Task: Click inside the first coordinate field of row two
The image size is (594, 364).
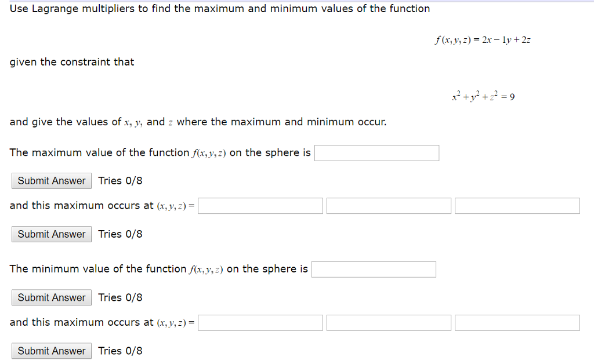Action: 260,205
